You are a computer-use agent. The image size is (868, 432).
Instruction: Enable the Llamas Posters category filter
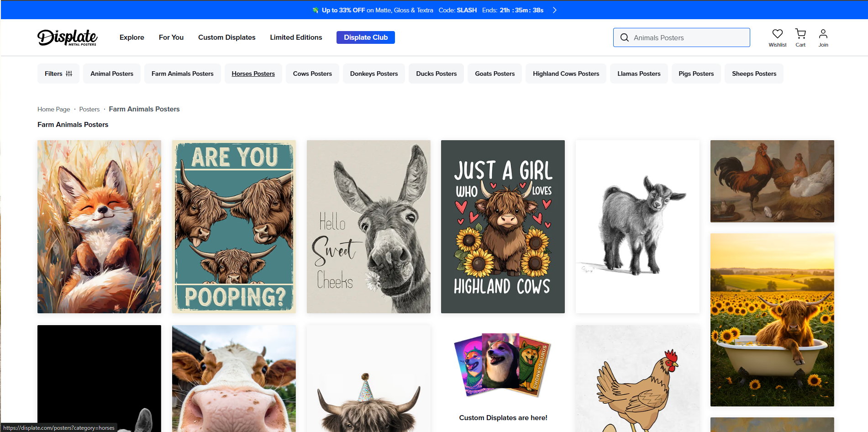pyautogui.click(x=639, y=73)
